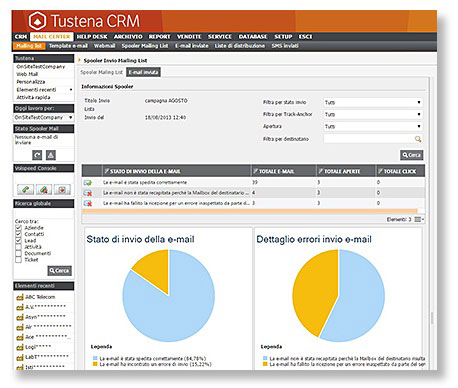Click blue legend swatch for spedita correttamente
This screenshot has width=458, height=388.
(x=95, y=358)
